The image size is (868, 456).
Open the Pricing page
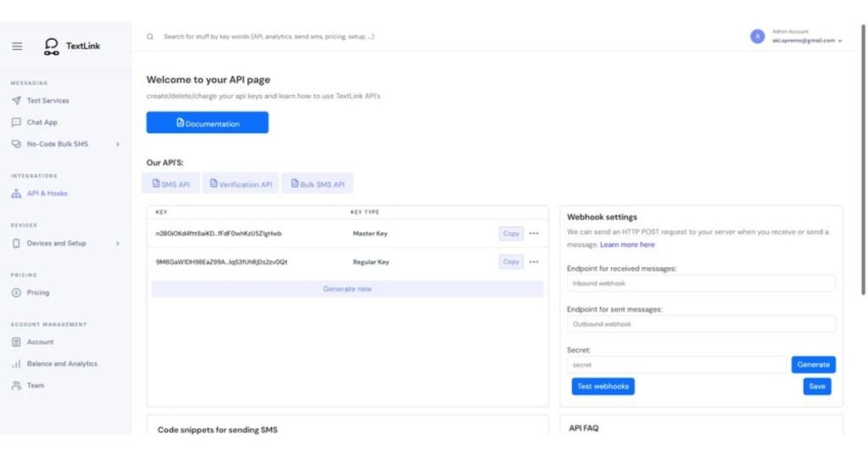(x=38, y=292)
